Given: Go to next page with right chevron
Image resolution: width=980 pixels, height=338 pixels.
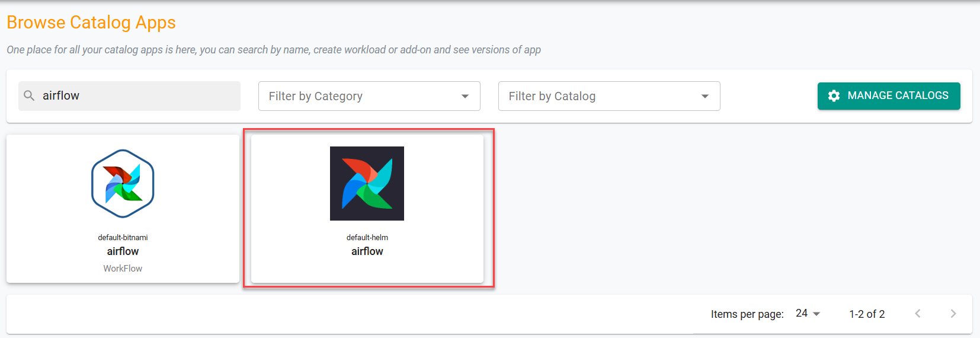Looking at the screenshot, I should (953, 314).
